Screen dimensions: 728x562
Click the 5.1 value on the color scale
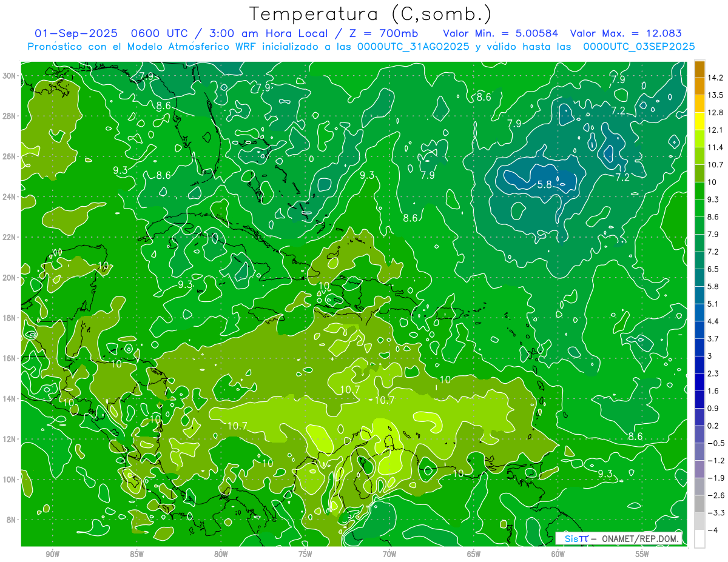[x=713, y=304]
